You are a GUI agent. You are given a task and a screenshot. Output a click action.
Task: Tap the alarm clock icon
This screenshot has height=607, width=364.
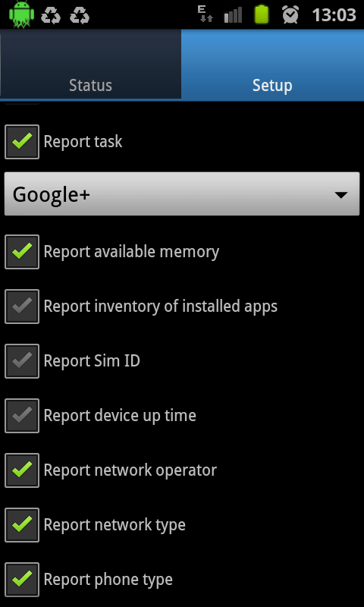coord(290,14)
